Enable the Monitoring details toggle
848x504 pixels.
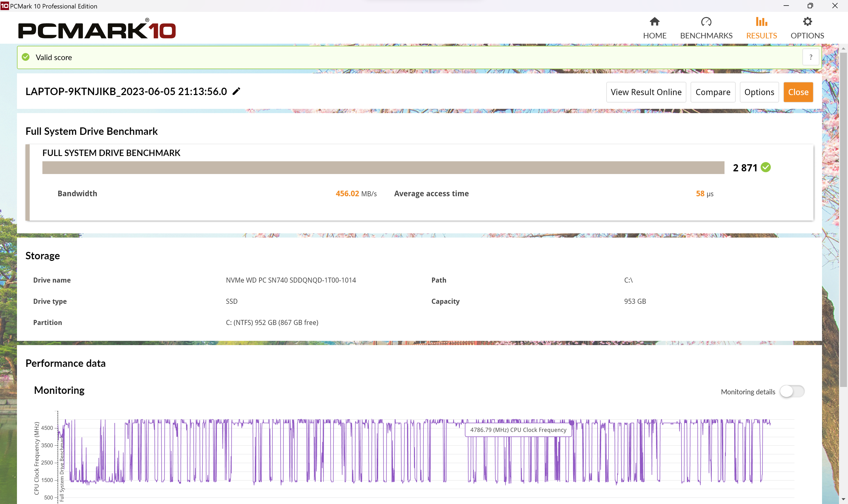point(792,391)
